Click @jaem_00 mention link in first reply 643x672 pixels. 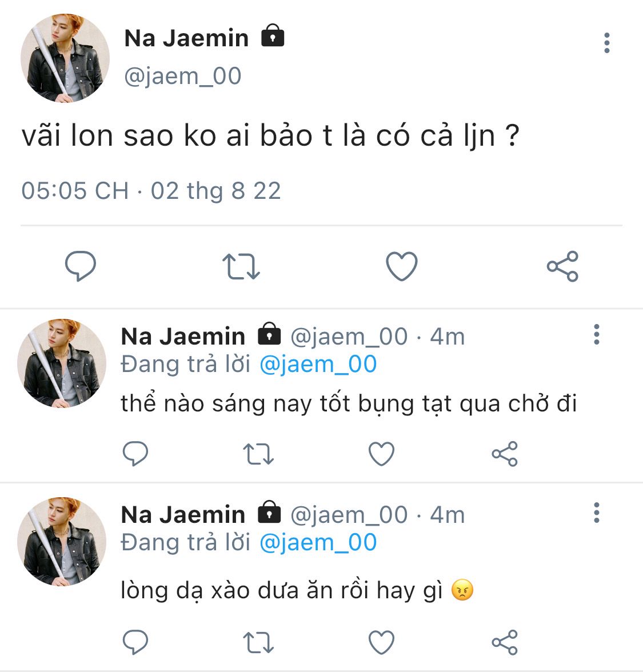318,364
